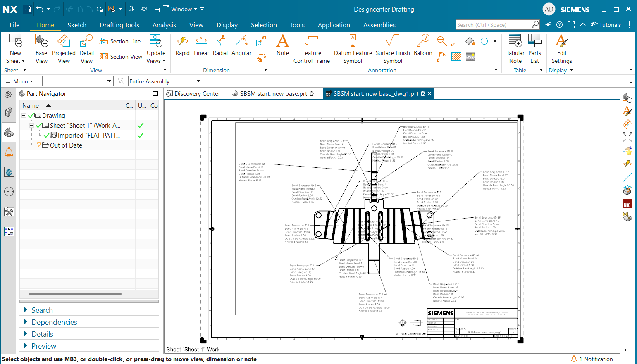Open Edit Settings in the Display group
Screen dimensions: 637x364
pos(561,48)
